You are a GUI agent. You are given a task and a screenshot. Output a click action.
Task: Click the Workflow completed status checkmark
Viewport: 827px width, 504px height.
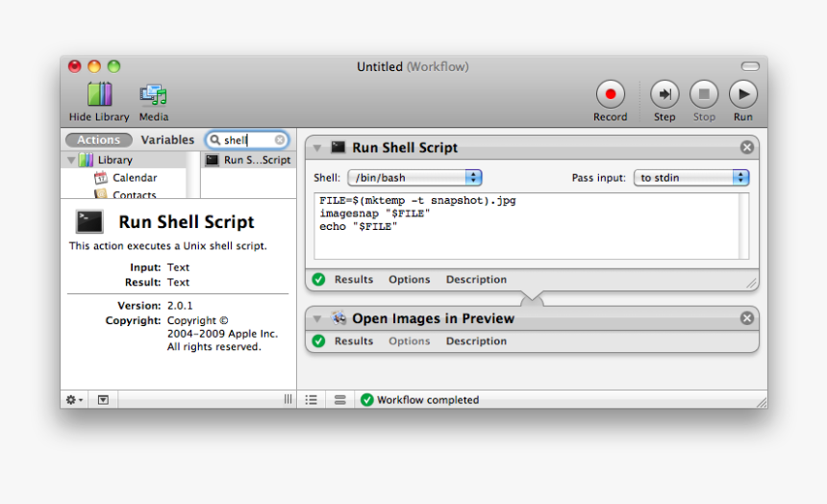[x=367, y=400]
